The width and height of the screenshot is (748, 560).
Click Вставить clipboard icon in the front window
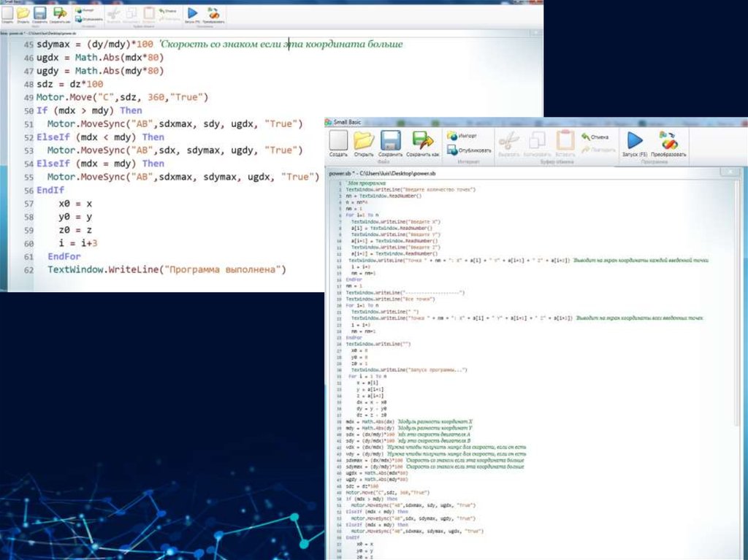tap(564, 141)
